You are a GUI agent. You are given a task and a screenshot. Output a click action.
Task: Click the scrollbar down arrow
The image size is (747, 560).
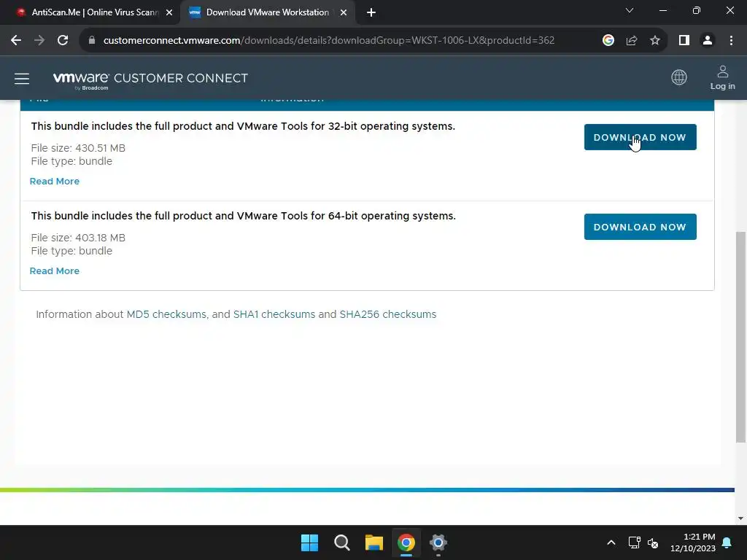pos(740,518)
